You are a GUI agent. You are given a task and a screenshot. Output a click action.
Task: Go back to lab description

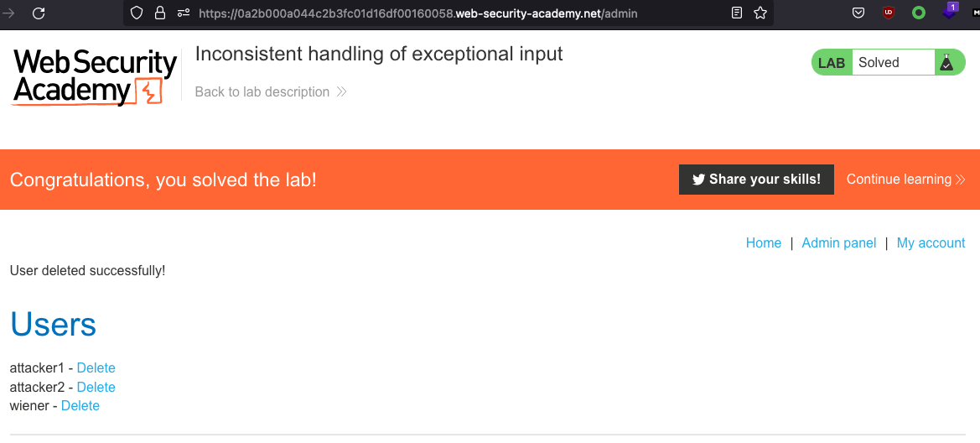click(270, 92)
